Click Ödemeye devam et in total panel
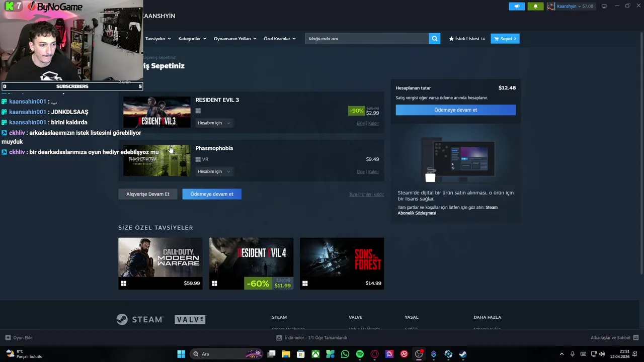Viewport: 644px width, 362px height. coord(456,110)
